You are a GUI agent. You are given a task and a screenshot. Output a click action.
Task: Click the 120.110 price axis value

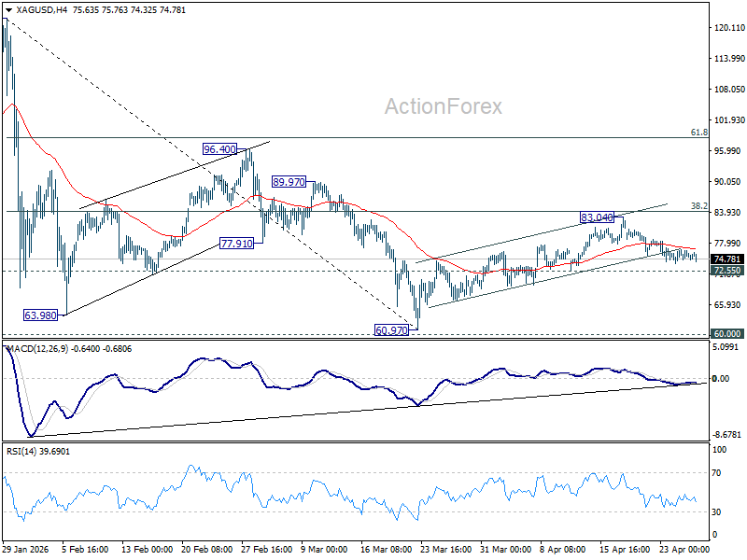[x=729, y=28]
